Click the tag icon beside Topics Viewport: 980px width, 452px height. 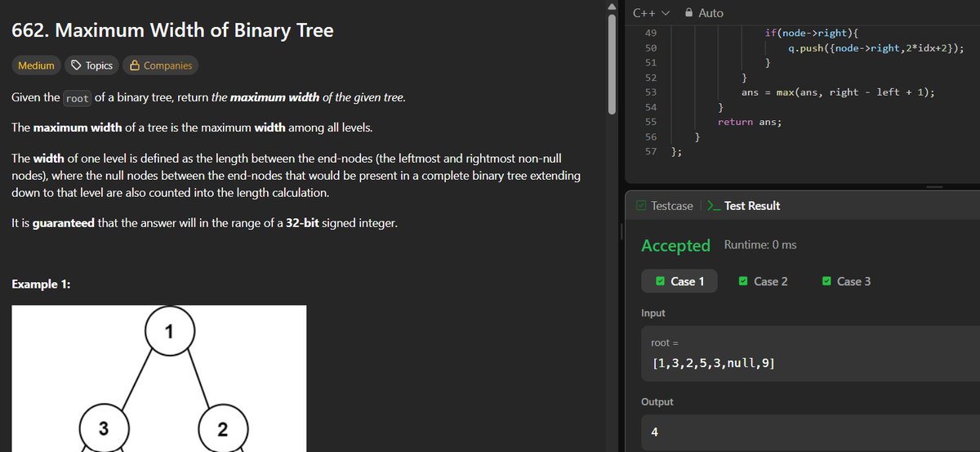tap(76, 65)
